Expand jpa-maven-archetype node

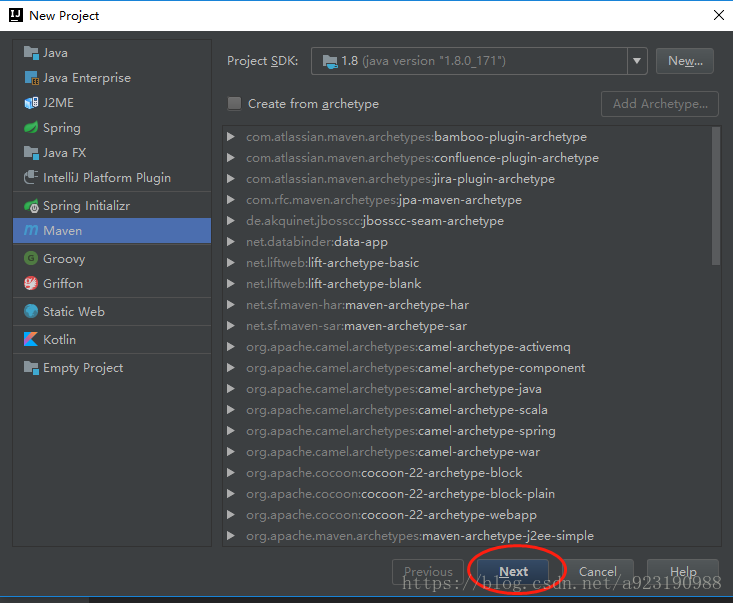click(x=230, y=200)
